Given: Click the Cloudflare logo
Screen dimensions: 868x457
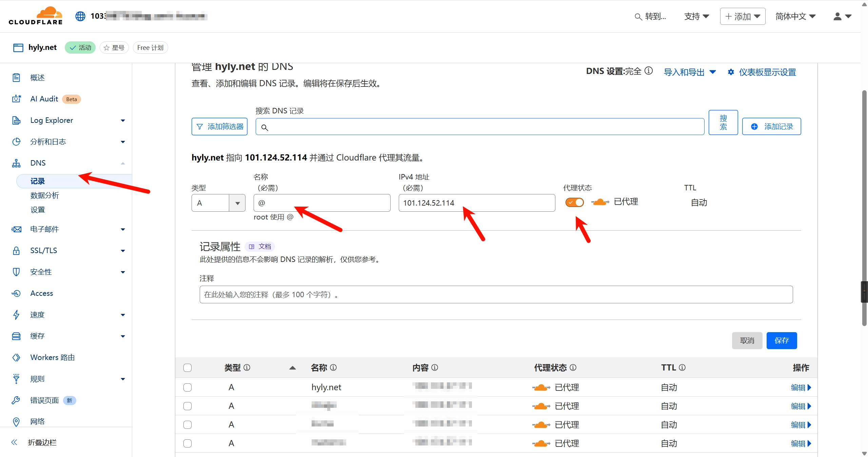Looking at the screenshot, I should (36, 16).
